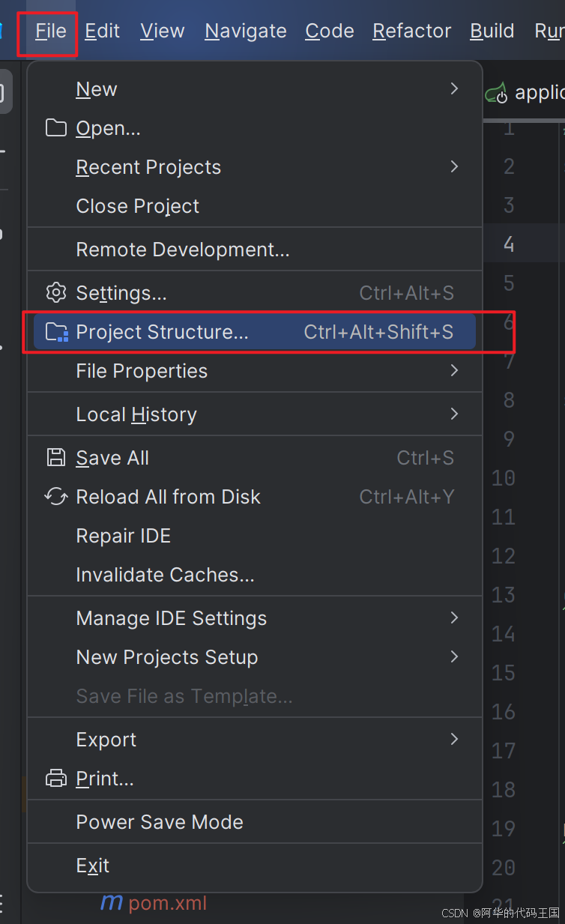Click the Maven icon beside pom.xml

[x=111, y=902]
